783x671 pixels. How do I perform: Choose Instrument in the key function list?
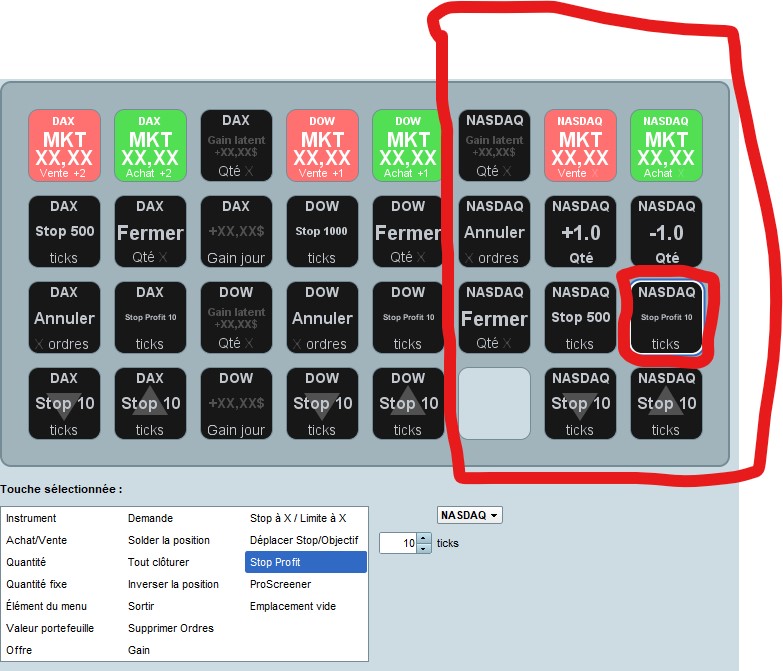[x=31, y=518]
